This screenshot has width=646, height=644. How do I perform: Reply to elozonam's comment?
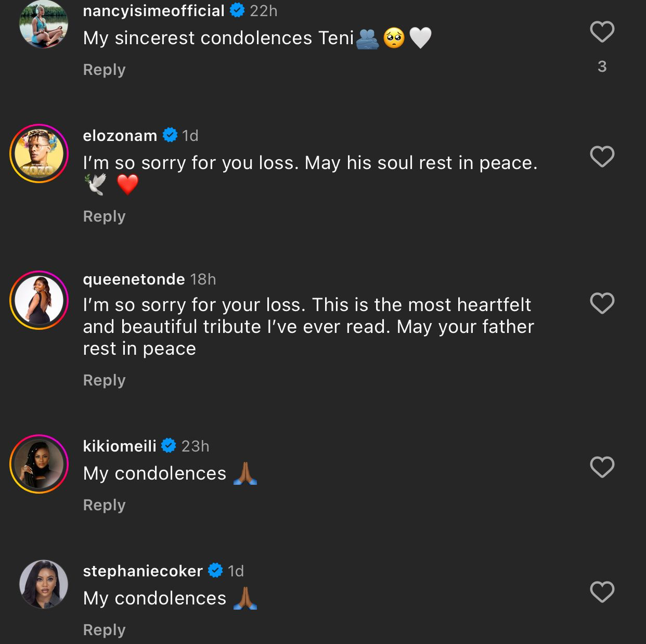(x=104, y=216)
